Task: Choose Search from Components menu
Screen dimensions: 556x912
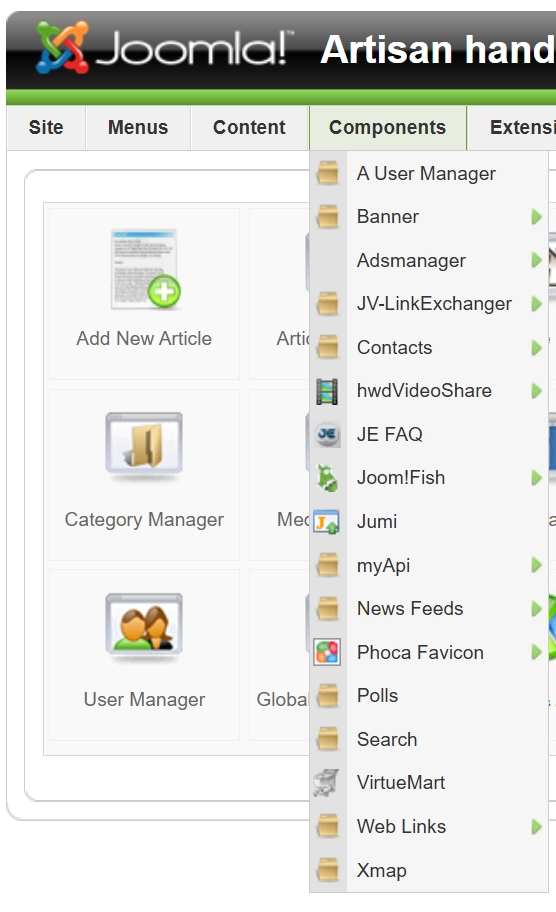Action: (429, 739)
